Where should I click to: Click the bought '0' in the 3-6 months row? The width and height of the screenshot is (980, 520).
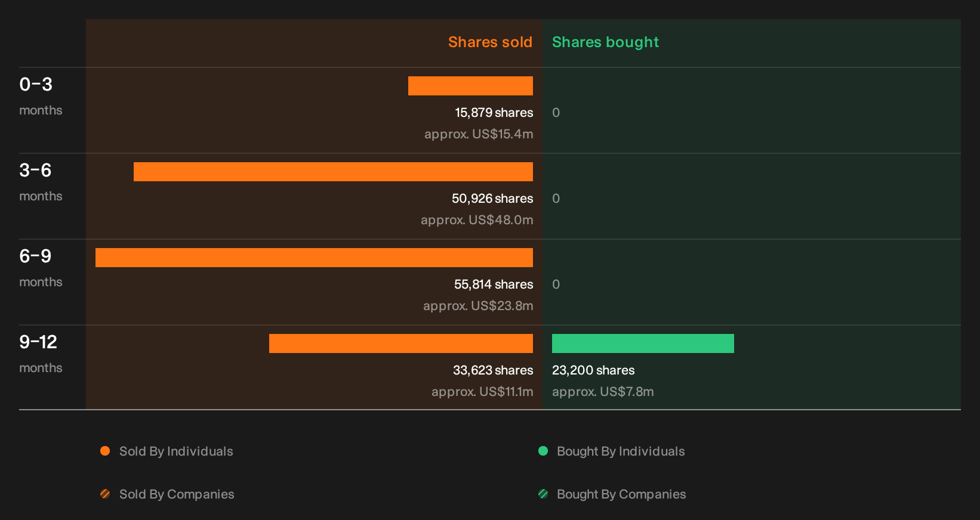click(x=556, y=199)
